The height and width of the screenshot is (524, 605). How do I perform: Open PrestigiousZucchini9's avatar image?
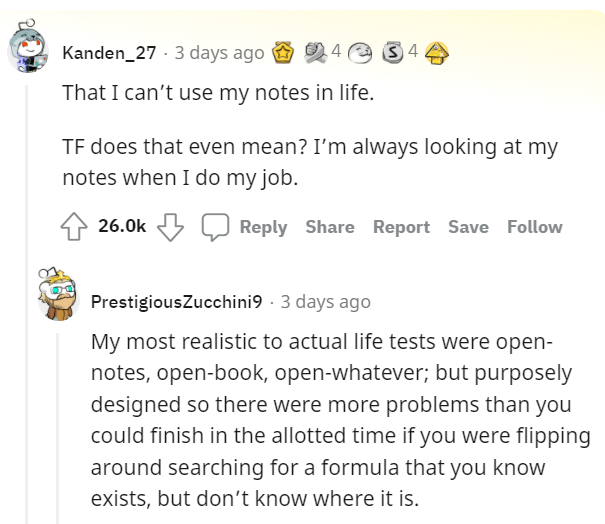pyautogui.click(x=58, y=296)
